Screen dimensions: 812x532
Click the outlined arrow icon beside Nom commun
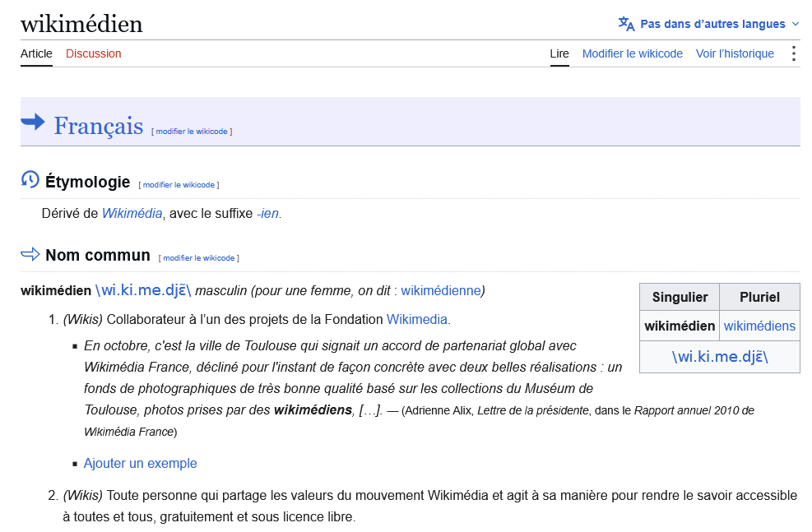point(30,254)
